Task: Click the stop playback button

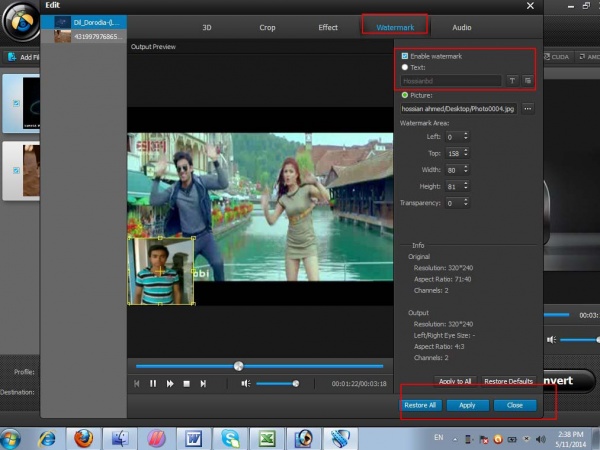Action: pos(186,383)
